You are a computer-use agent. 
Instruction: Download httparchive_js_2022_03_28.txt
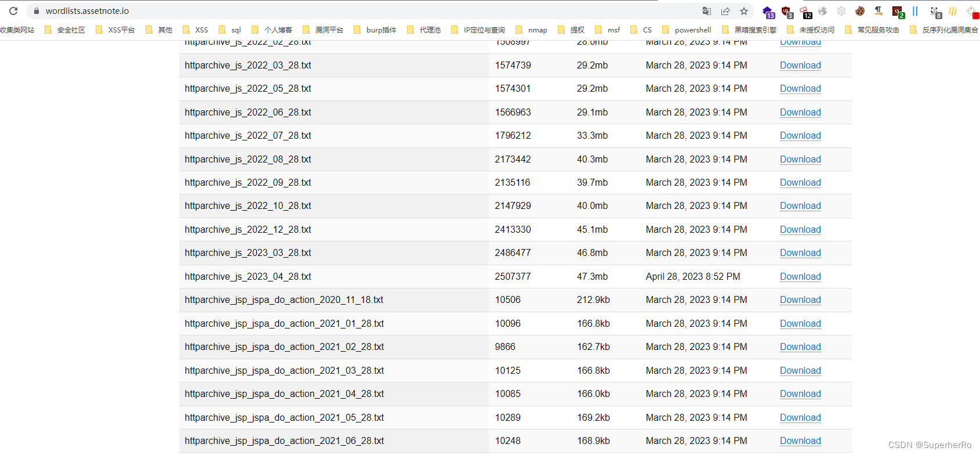click(800, 66)
